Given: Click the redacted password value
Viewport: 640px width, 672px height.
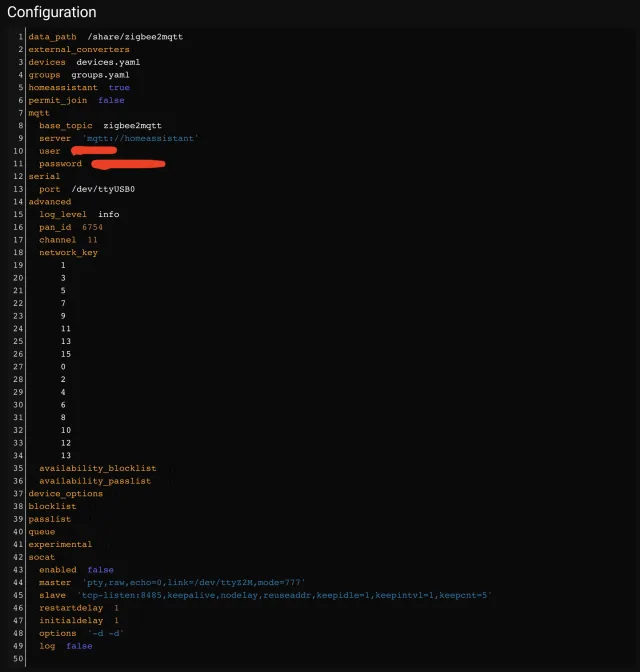Looking at the screenshot, I should click(x=128, y=164).
